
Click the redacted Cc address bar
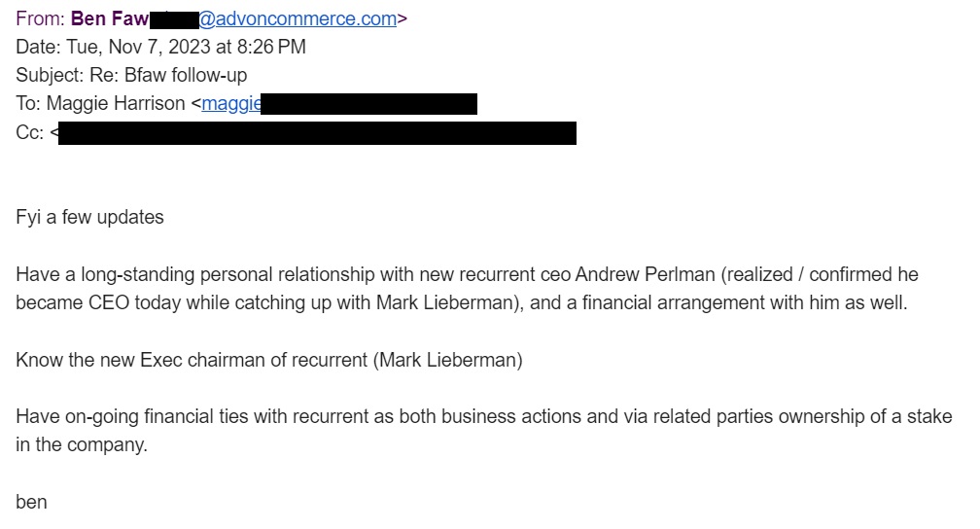click(317, 132)
